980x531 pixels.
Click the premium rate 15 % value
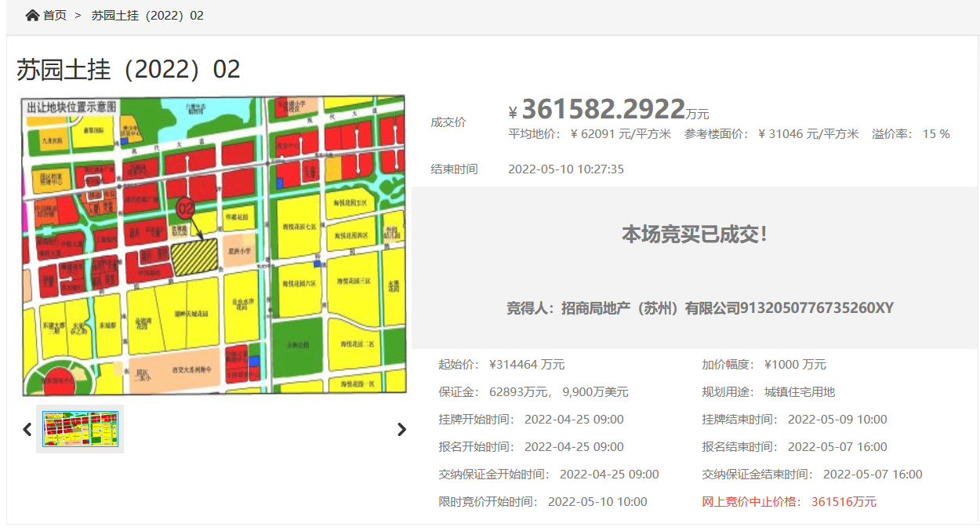[936, 134]
